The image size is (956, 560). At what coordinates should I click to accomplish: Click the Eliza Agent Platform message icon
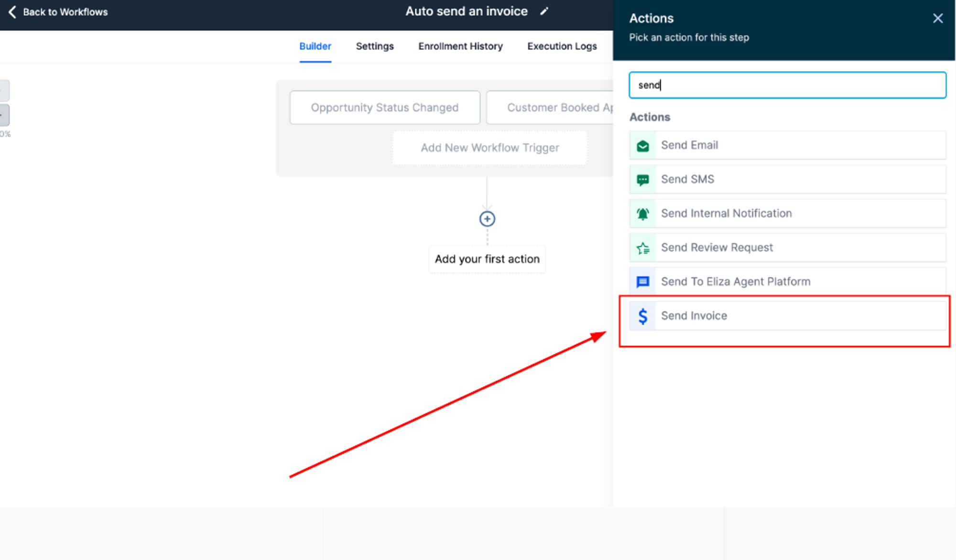(x=643, y=282)
